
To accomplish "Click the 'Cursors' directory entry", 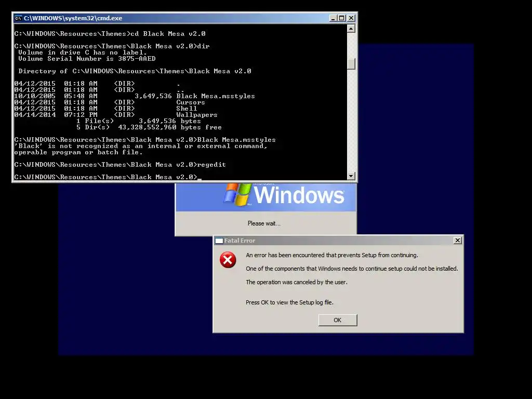I will coord(190,102).
